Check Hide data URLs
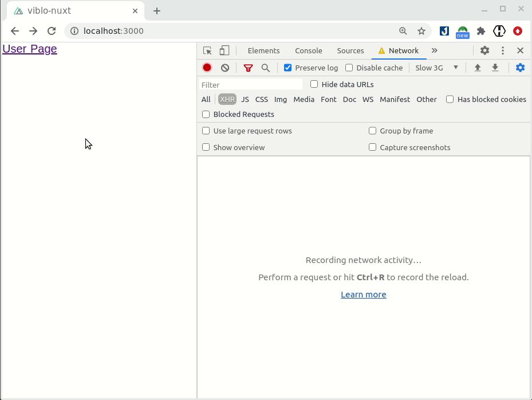The height and width of the screenshot is (400, 532). (314, 84)
